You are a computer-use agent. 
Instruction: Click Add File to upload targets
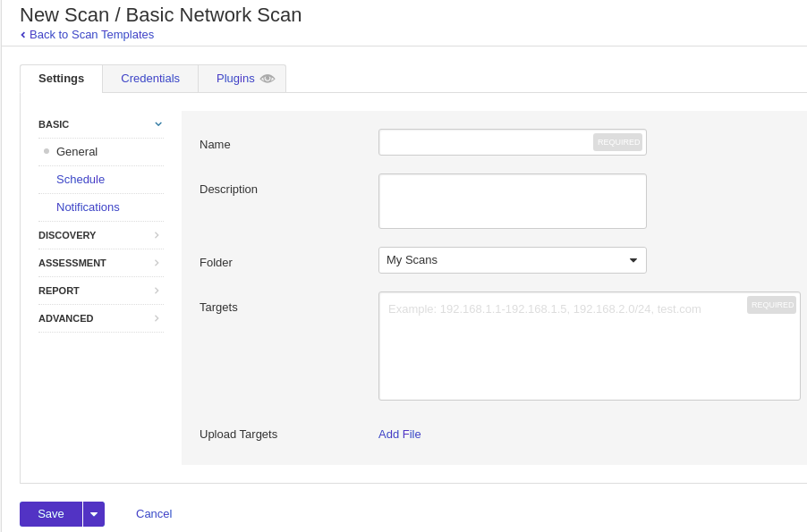tap(399, 435)
